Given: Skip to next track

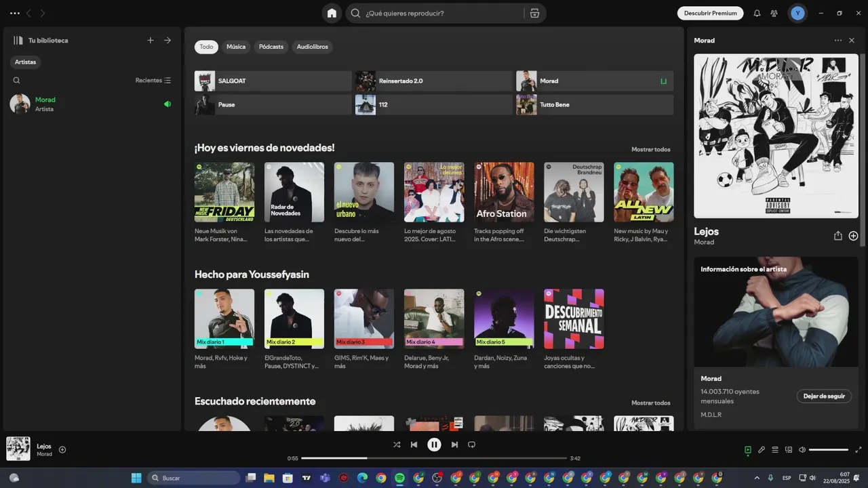Looking at the screenshot, I should tap(454, 445).
